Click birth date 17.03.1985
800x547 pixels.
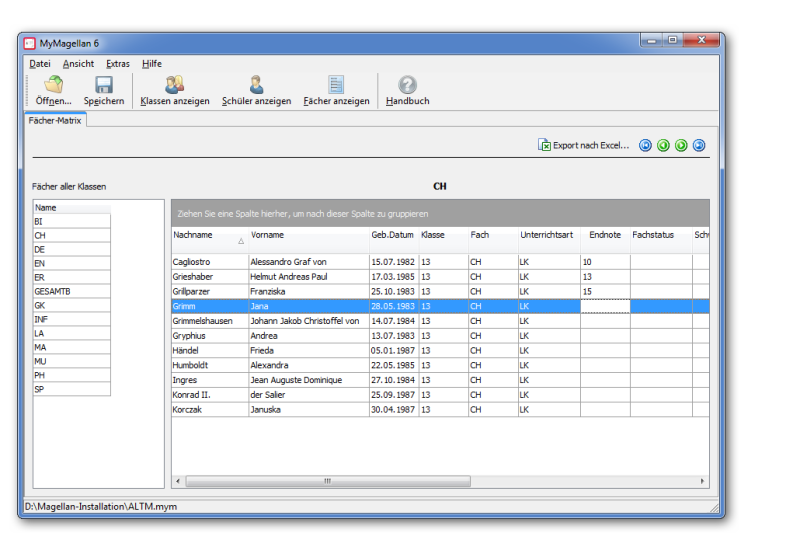[393, 277]
